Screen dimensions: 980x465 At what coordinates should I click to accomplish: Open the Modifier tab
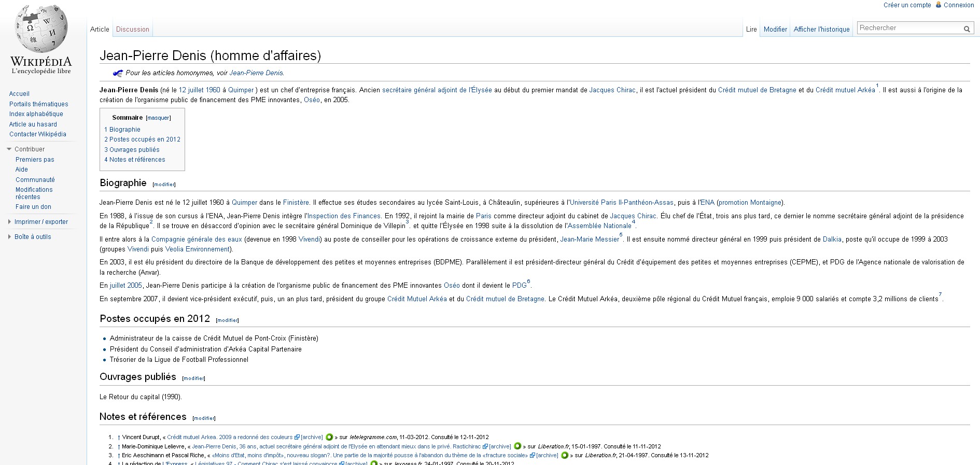point(775,30)
